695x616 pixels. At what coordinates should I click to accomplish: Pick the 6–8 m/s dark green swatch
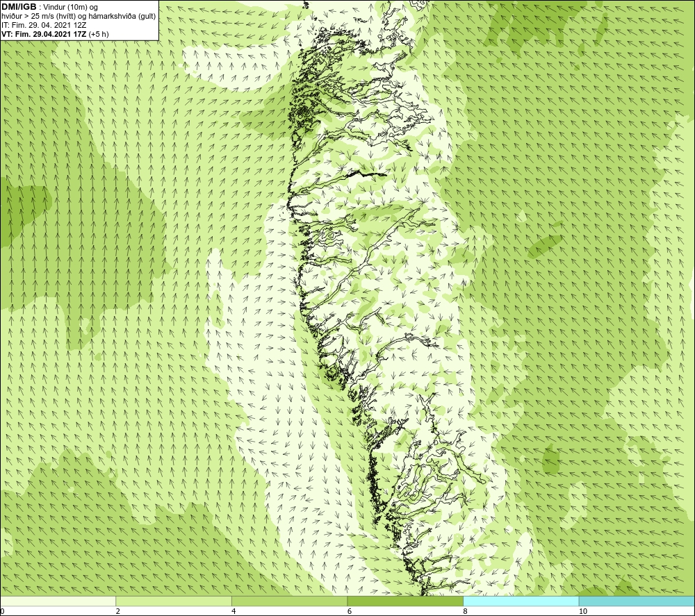tap(405, 601)
